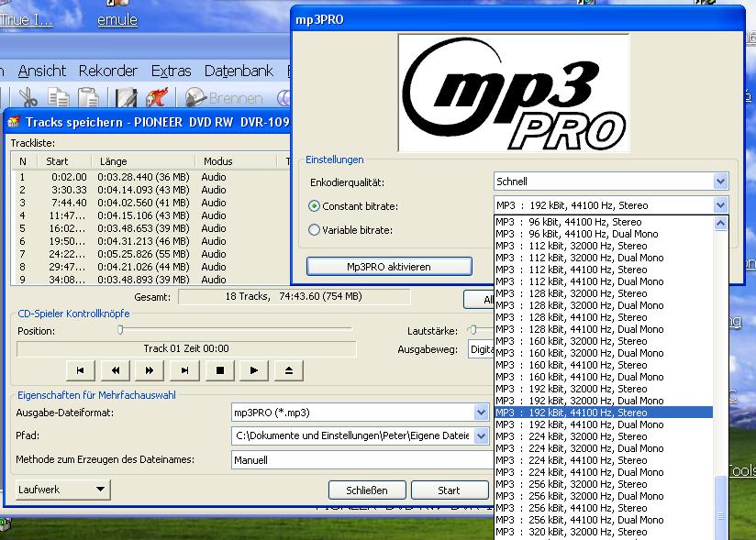Click the Modus column header
This screenshot has width=756, height=540.
pyautogui.click(x=236, y=161)
